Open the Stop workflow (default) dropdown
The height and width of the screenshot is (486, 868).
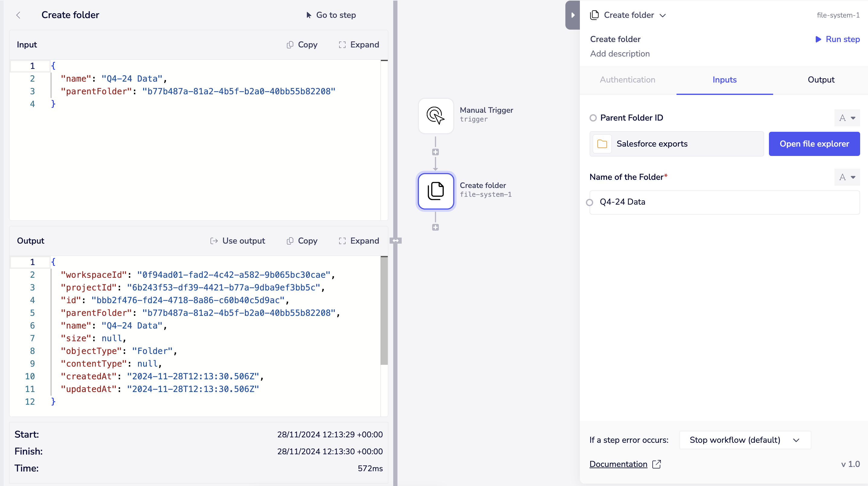click(x=745, y=440)
